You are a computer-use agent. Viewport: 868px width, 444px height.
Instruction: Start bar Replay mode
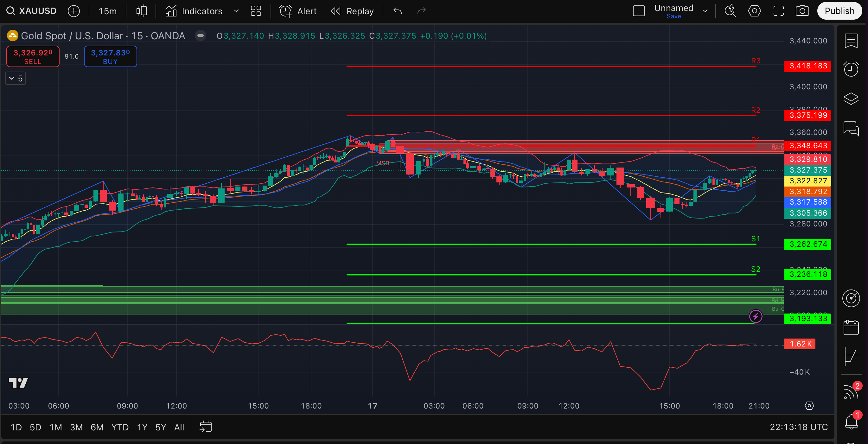(352, 11)
